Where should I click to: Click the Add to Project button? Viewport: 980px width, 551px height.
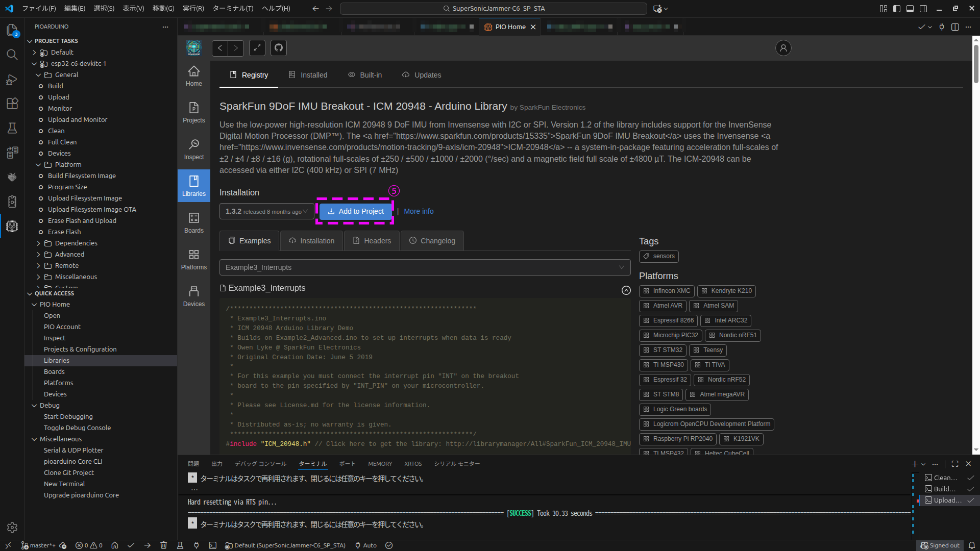coord(355,211)
